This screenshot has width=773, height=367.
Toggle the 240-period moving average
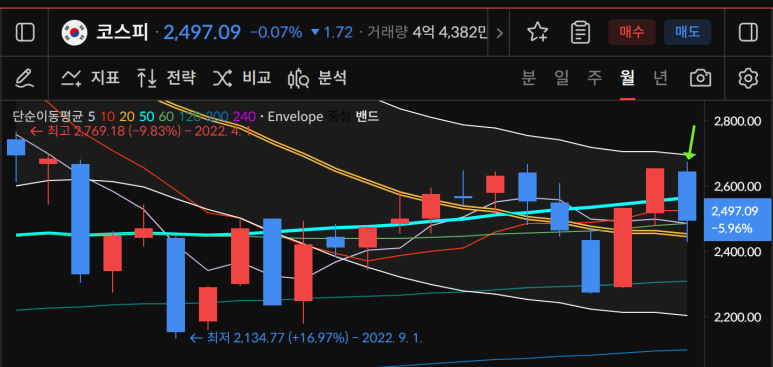tap(245, 117)
